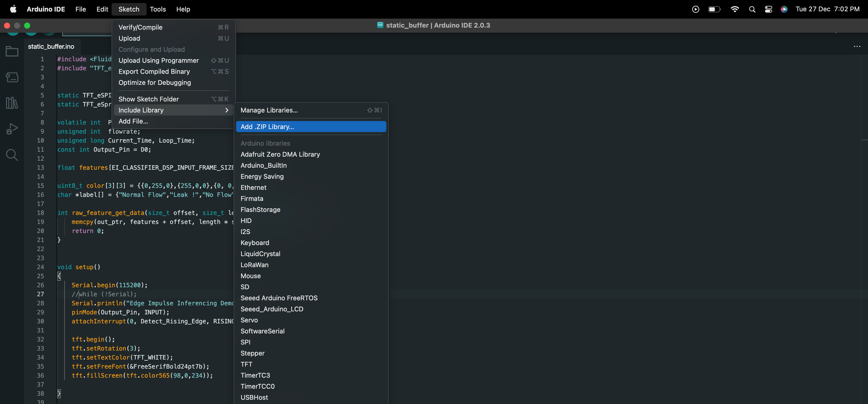The width and height of the screenshot is (868, 404).
Task: Open the Library Manager sidebar icon
Action: [x=12, y=103]
